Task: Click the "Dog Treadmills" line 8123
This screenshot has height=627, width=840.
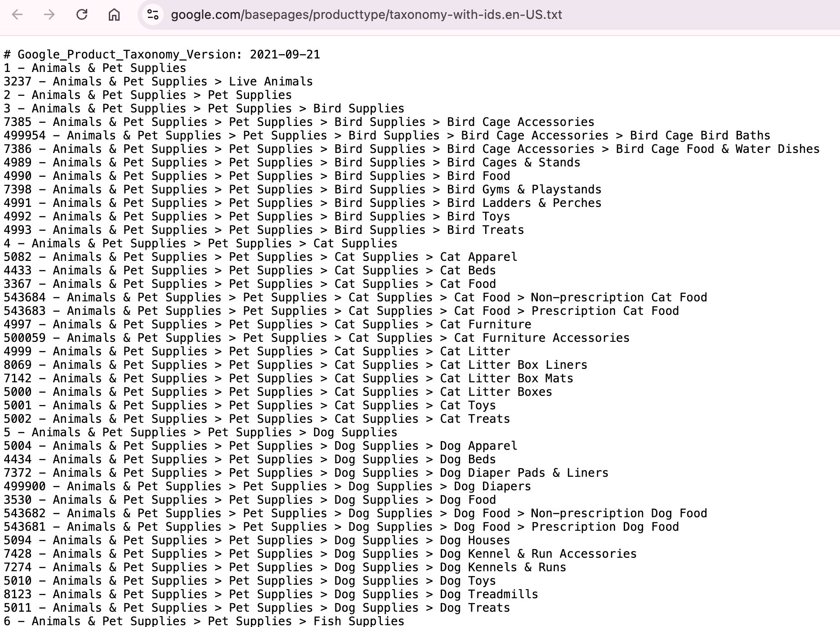Action: (x=271, y=594)
